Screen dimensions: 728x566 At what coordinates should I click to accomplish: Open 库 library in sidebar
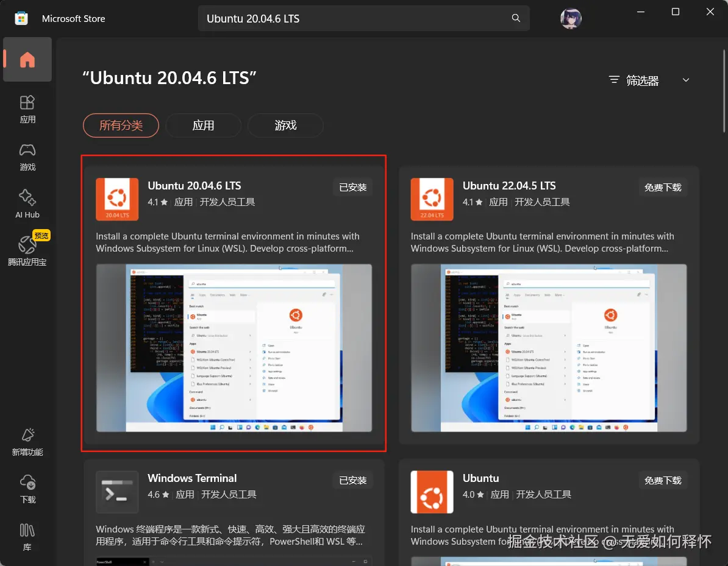coord(27,537)
